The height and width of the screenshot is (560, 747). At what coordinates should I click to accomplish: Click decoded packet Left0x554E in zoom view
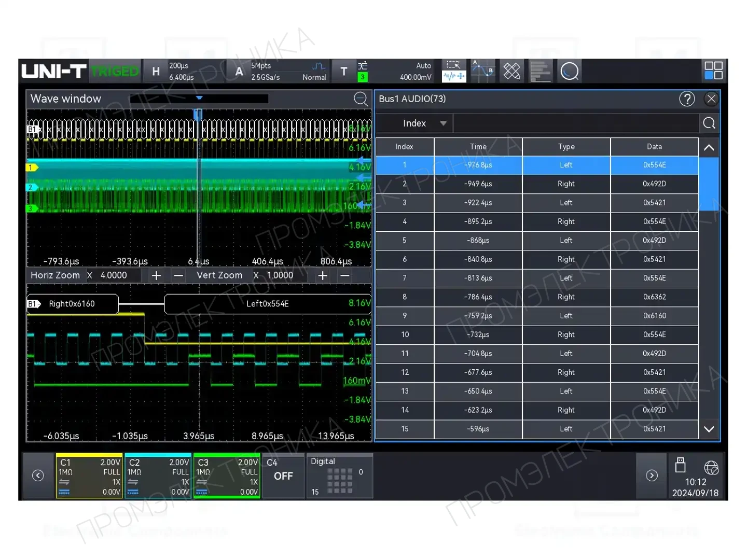pyautogui.click(x=268, y=304)
